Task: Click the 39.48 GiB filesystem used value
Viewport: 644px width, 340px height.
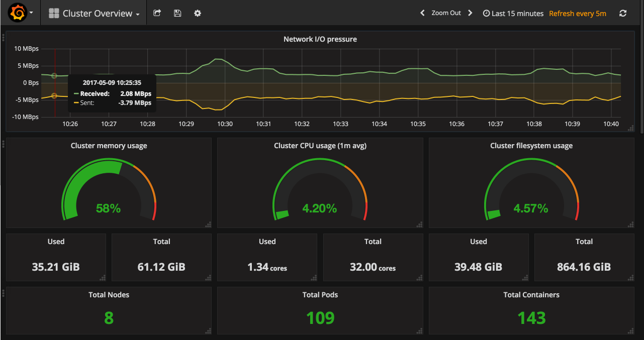Action: coord(478,267)
